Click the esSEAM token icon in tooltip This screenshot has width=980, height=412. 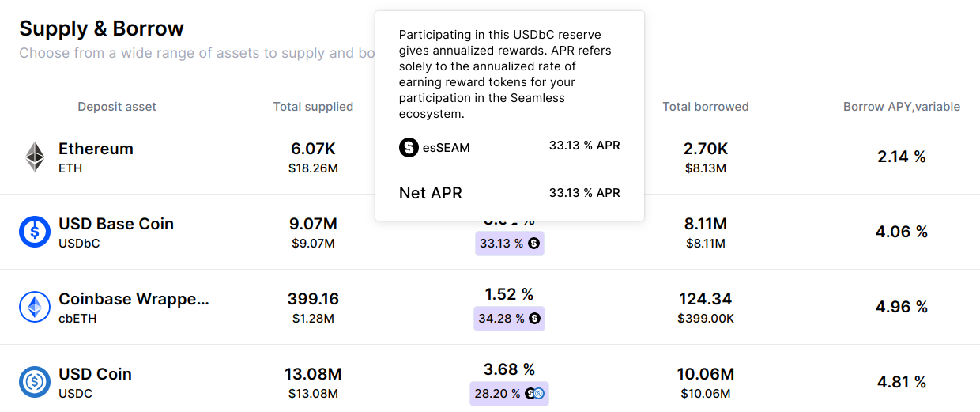tap(409, 147)
